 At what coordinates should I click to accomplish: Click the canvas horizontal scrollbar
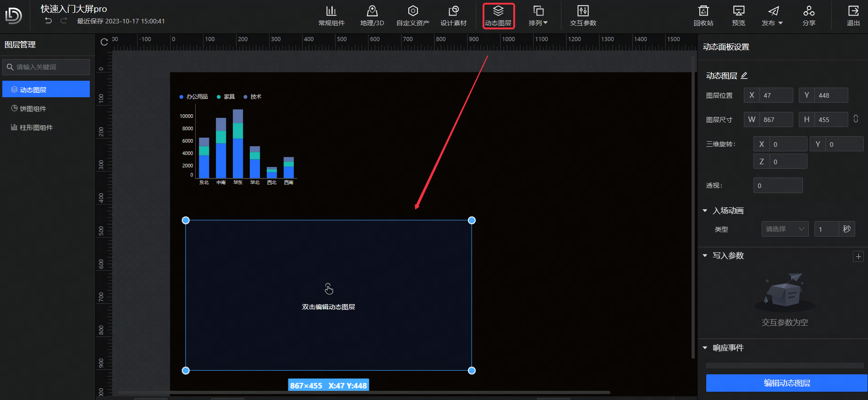pyautogui.click(x=364, y=393)
